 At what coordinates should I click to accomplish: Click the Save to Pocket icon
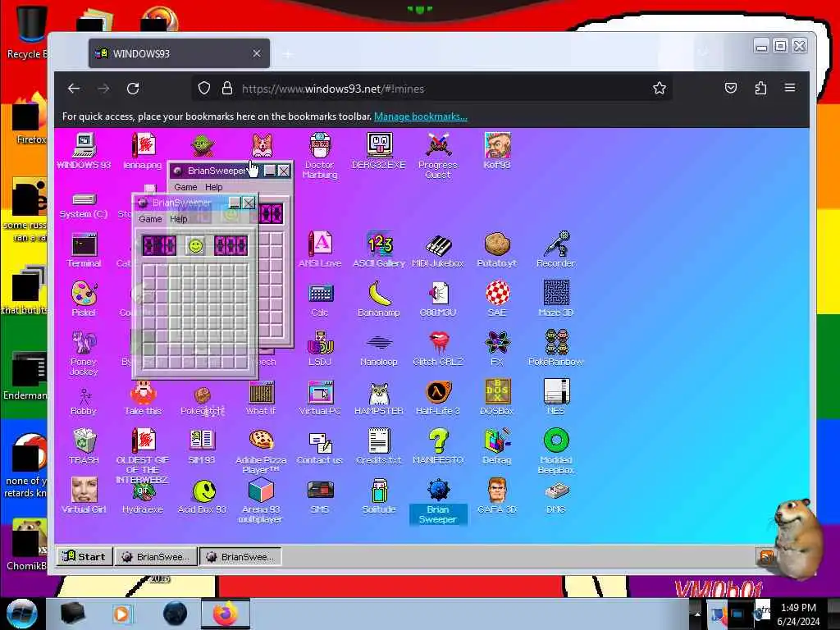click(731, 88)
